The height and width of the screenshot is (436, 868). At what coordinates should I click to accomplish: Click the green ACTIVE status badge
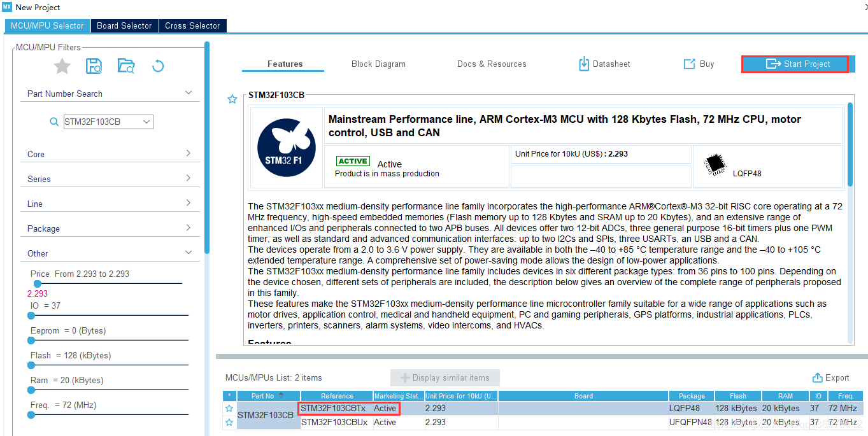point(353,161)
